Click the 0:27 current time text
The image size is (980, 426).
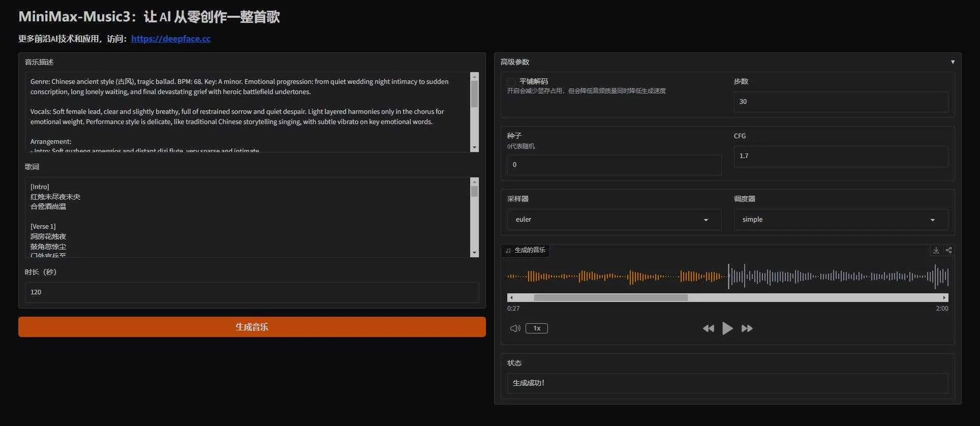[513, 309]
